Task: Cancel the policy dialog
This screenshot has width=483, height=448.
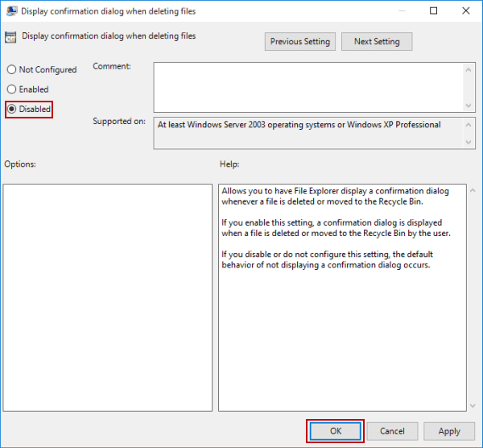Action: (x=392, y=431)
